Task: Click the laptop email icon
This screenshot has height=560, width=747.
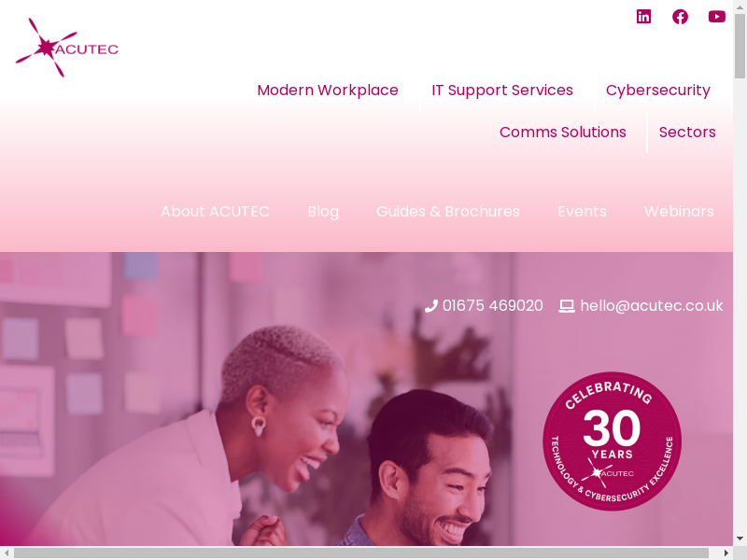Action: pyautogui.click(x=567, y=306)
